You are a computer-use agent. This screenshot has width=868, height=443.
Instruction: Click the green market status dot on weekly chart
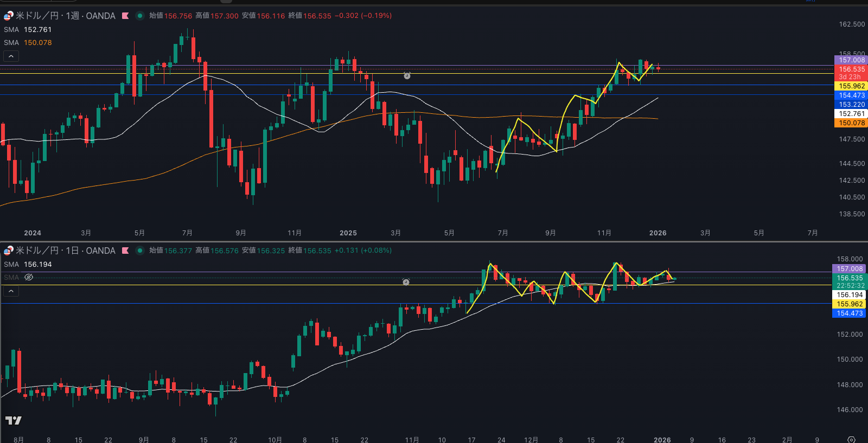[139, 16]
